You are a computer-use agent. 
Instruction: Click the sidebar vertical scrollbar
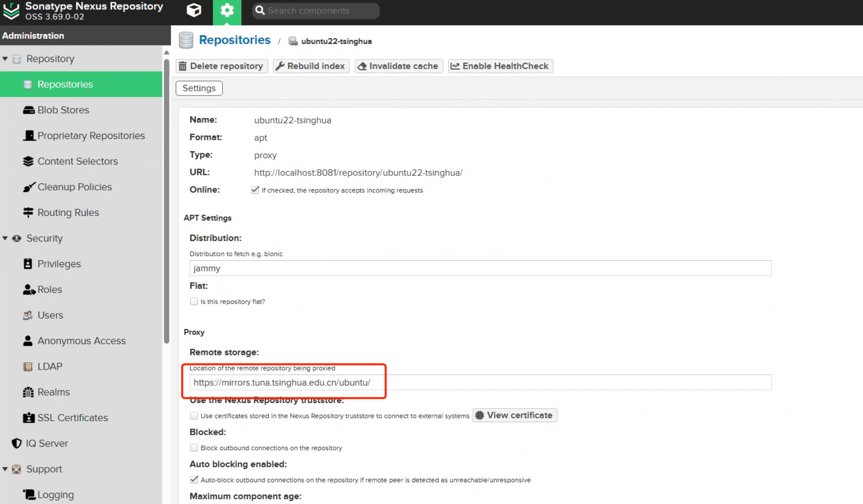pos(166,201)
